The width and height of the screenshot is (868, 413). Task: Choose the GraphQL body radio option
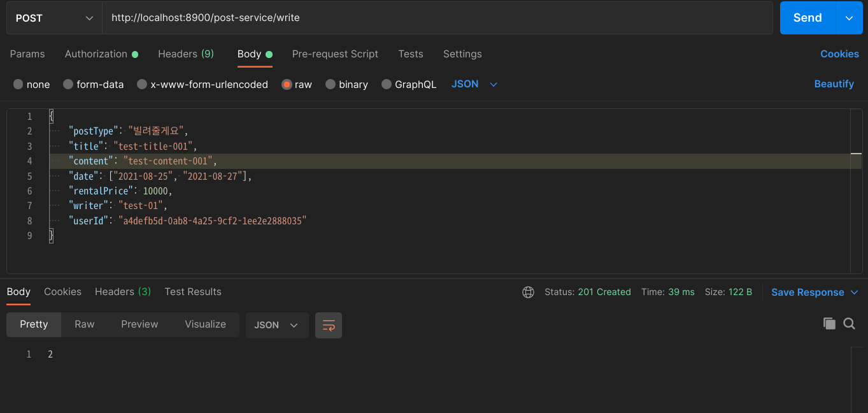click(x=409, y=84)
